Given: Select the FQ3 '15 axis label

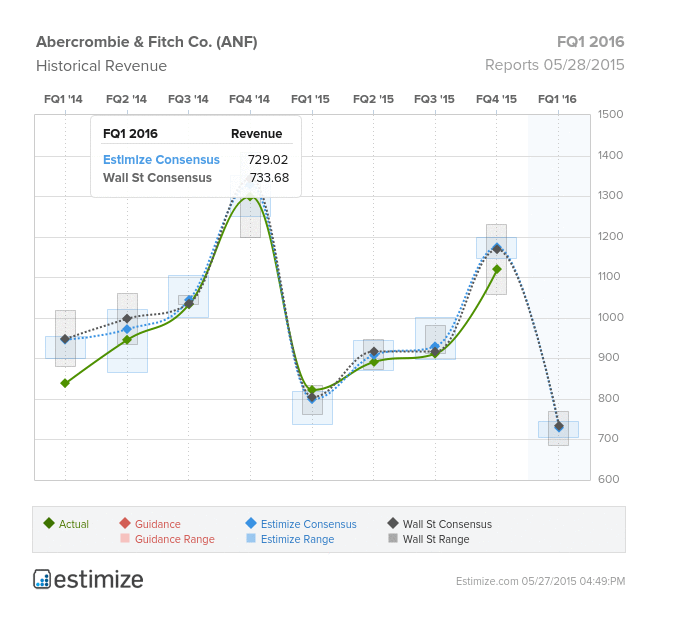Looking at the screenshot, I should tap(434, 99).
